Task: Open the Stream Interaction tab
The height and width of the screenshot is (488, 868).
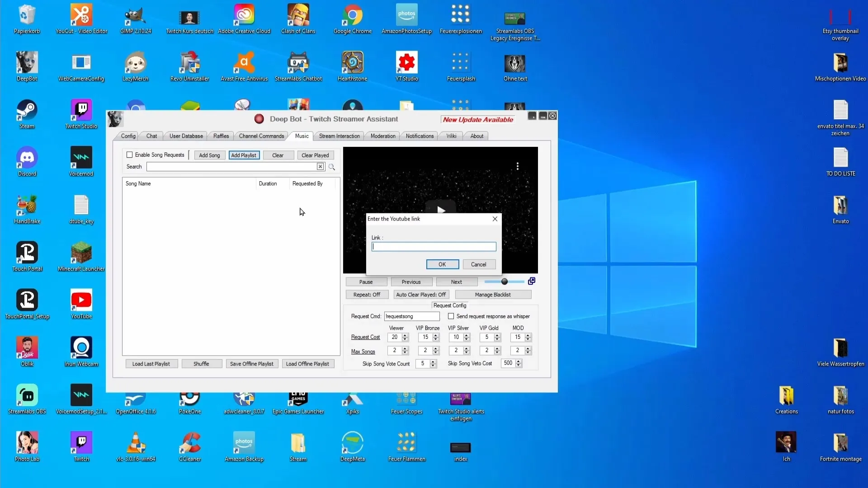Action: click(x=340, y=136)
